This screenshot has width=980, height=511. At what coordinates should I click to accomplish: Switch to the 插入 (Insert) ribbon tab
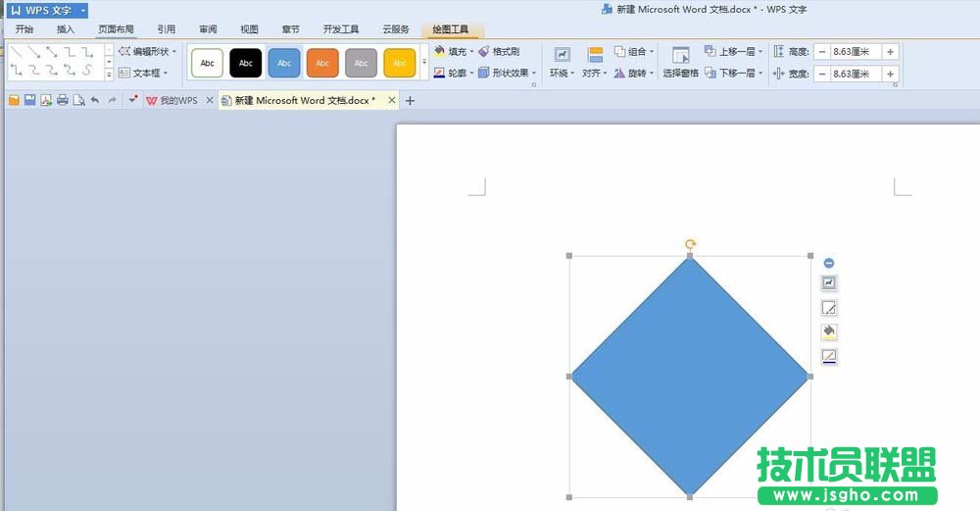point(66,29)
